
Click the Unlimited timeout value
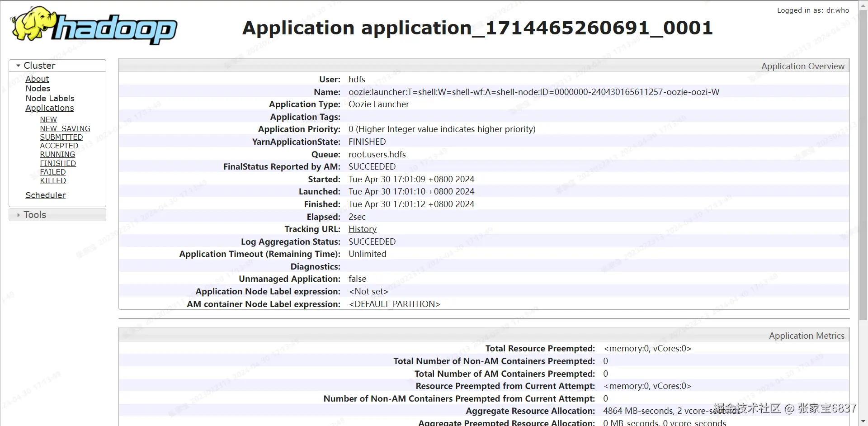click(x=368, y=254)
